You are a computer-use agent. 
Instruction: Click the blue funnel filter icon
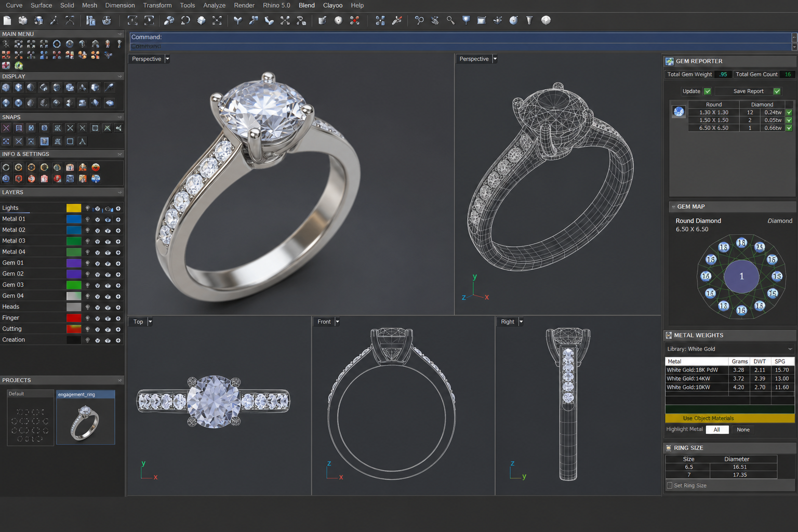tap(466, 20)
